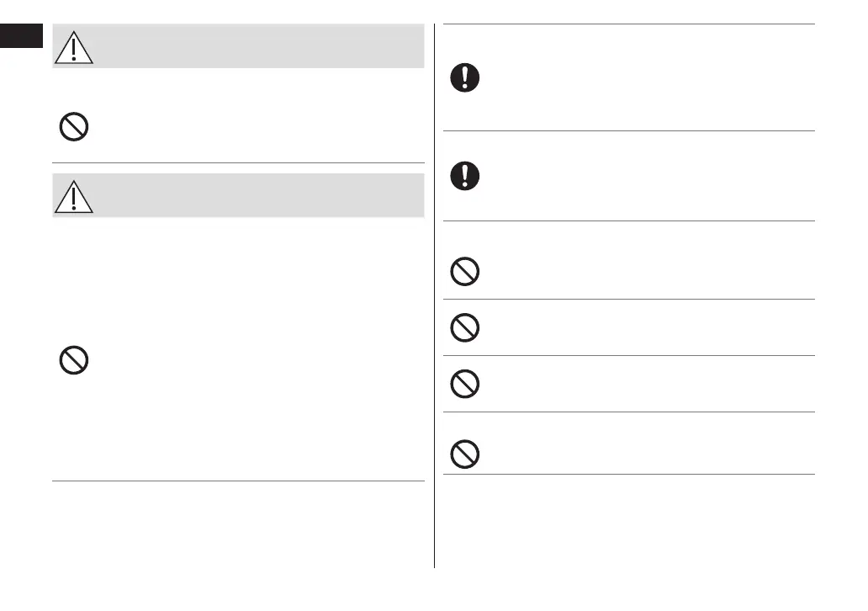Click the black tab at the top-left corner
This screenshot has height=611, width=868.
point(21,36)
